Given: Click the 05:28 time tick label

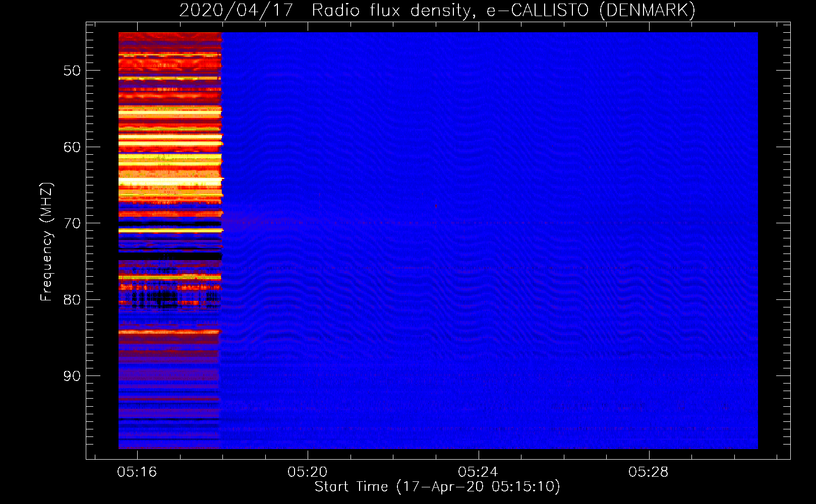Looking at the screenshot, I should 649,472.
